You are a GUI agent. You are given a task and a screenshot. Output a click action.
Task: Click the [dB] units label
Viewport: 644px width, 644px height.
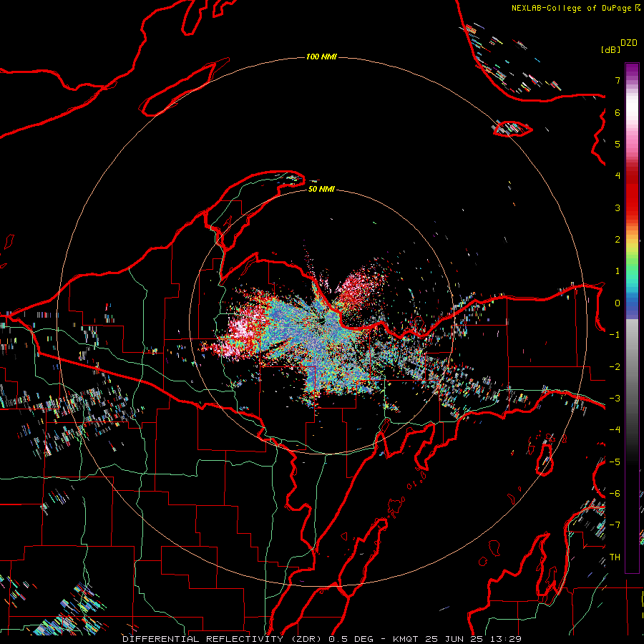[x=610, y=49]
